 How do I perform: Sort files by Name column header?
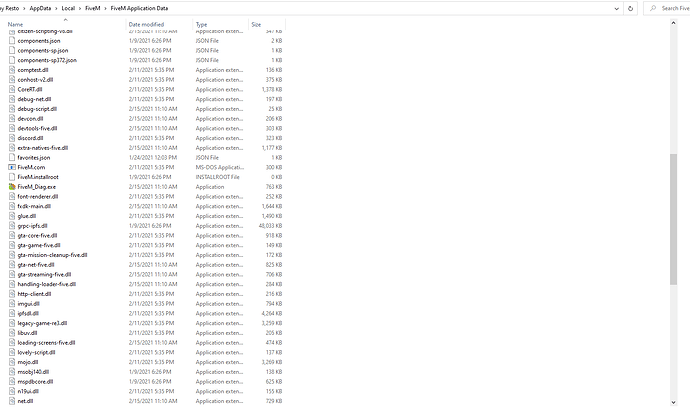click(x=15, y=25)
